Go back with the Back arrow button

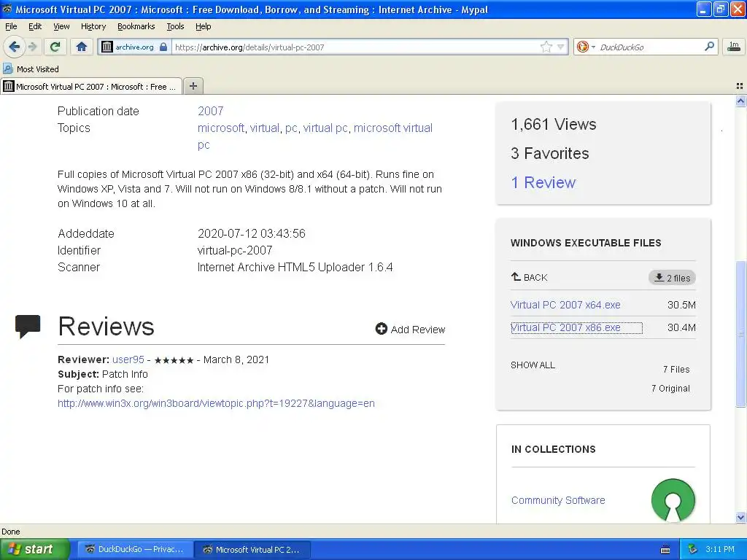click(15, 47)
